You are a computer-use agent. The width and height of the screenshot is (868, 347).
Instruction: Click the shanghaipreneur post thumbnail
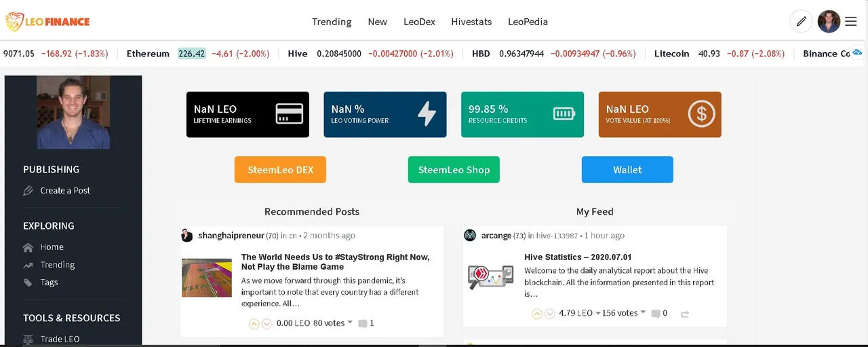click(207, 277)
